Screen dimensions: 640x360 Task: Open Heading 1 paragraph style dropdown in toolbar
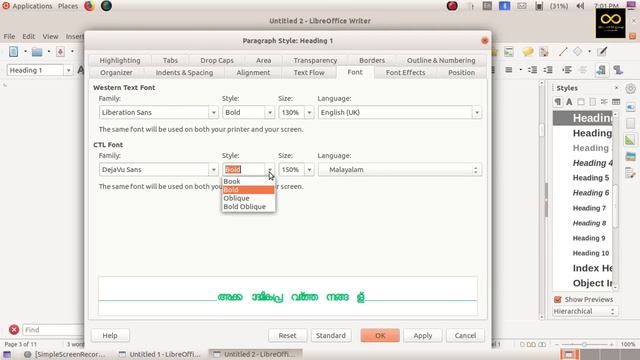pos(68,70)
